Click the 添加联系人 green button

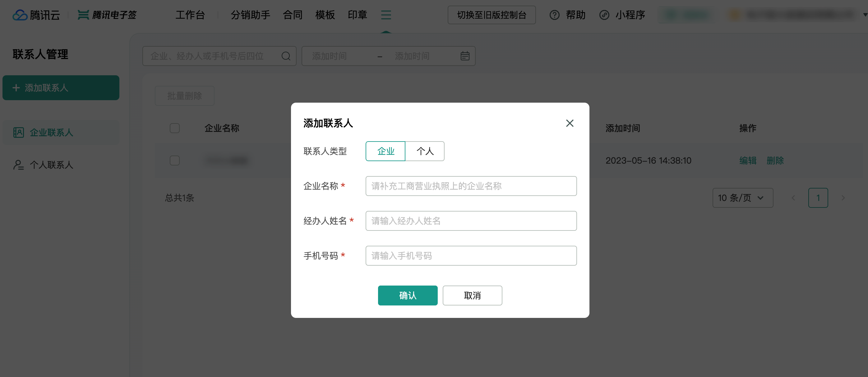[x=61, y=88]
